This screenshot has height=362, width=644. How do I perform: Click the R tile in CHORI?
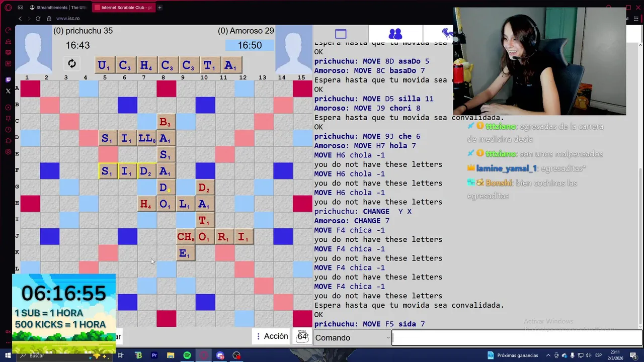point(224,237)
